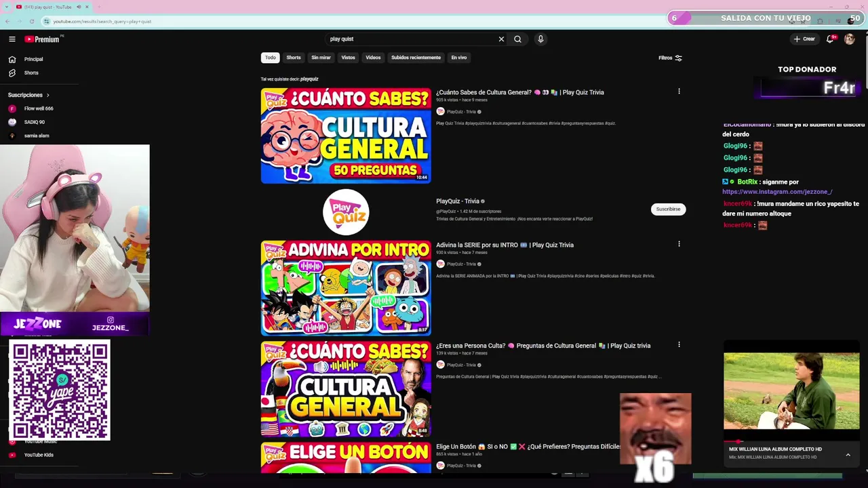Open the PlayQuiz - Trivia channel name
Image resolution: width=868 pixels, height=488 pixels.
click(x=458, y=201)
